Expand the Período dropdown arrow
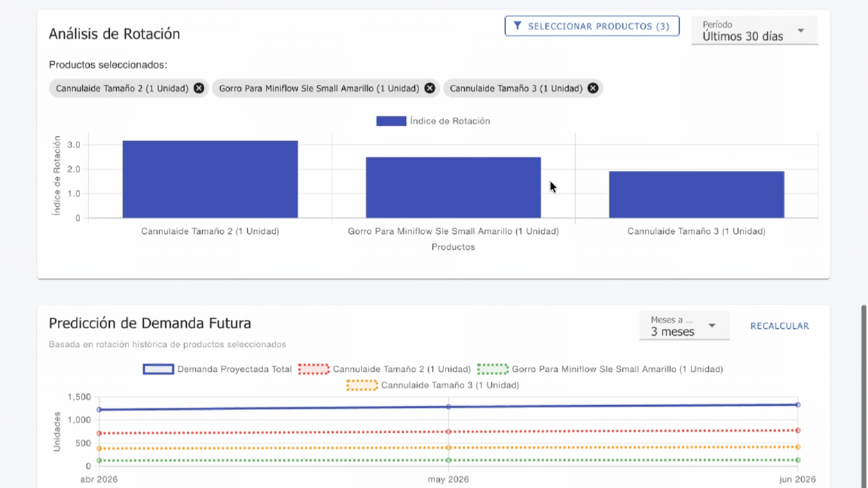Viewport: 868px width, 488px height. click(801, 31)
